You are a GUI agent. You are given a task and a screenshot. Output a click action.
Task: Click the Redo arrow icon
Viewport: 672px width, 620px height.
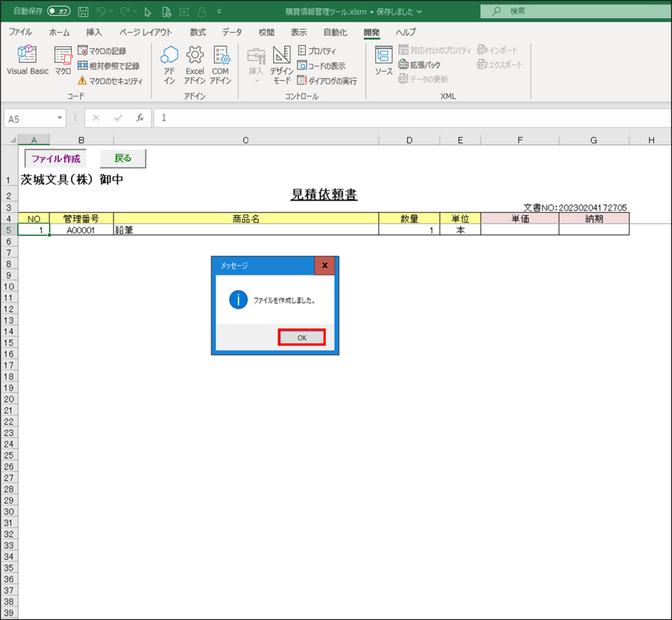[125, 11]
